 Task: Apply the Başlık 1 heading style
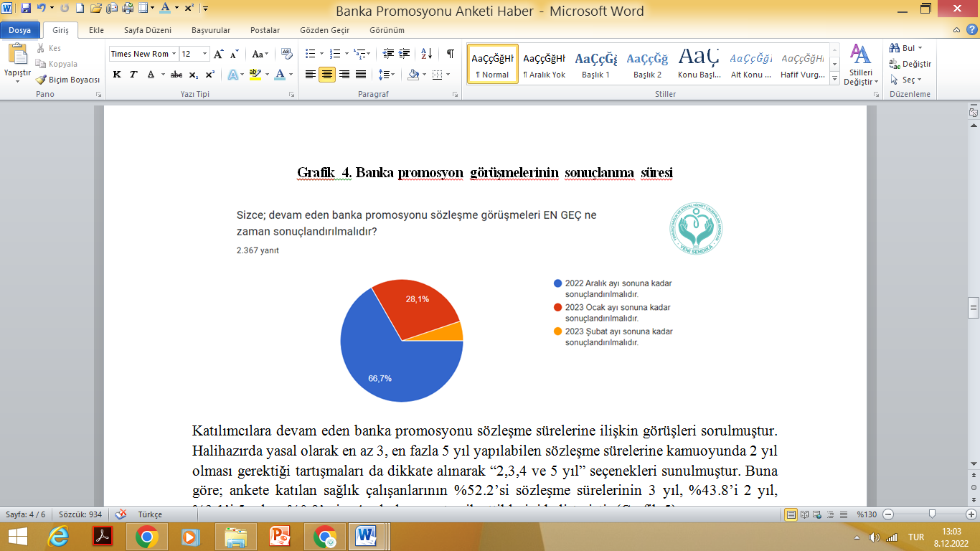[x=595, y=65]
